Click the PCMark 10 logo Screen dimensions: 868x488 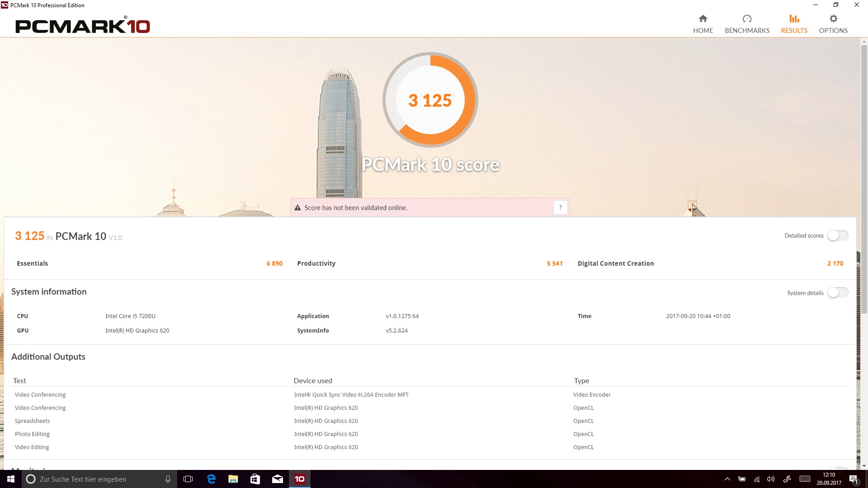tap(83, 26)
